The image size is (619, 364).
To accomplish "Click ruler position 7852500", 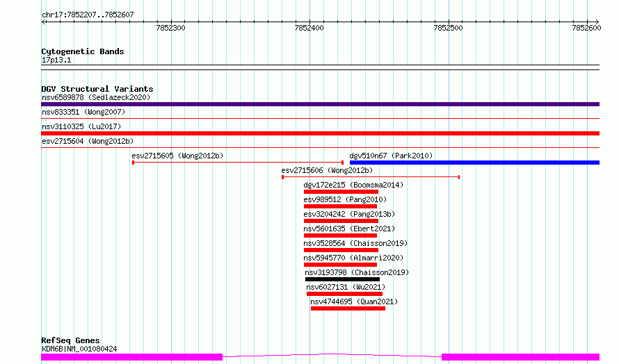I will coord(448,28).
